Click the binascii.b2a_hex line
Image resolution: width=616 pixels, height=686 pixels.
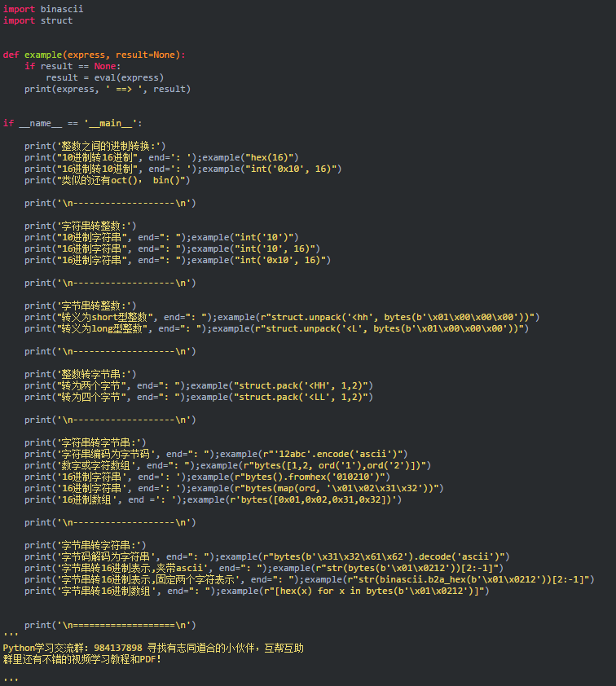click(x=310, y=579)
